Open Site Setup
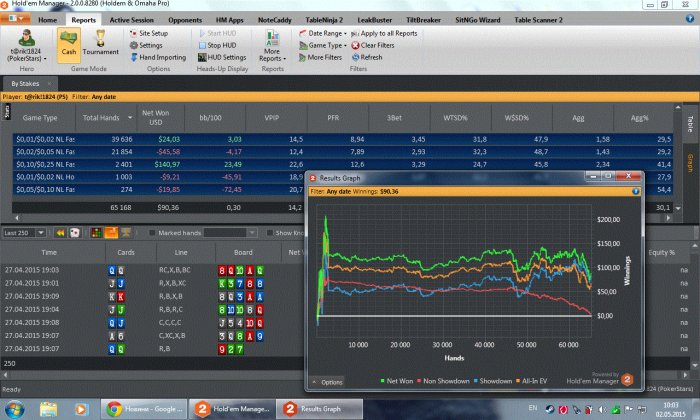This screenshot has width=700, height=420. point(149,33)
